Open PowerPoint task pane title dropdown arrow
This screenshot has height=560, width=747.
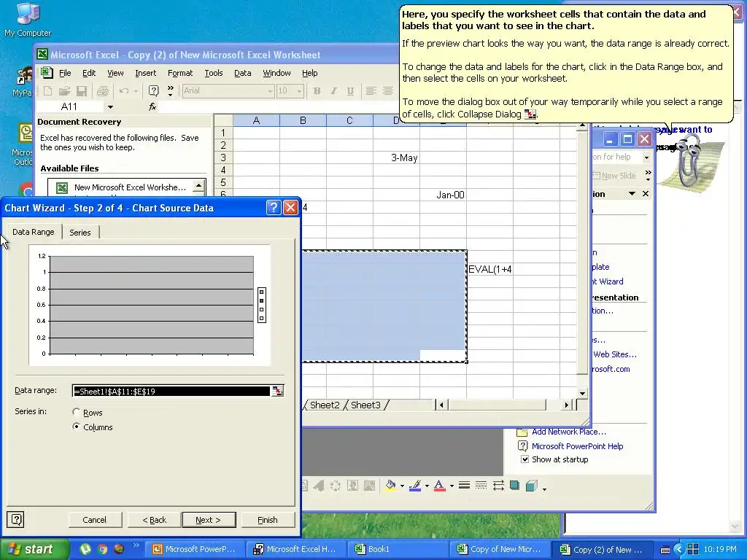[x=632, y=194]
